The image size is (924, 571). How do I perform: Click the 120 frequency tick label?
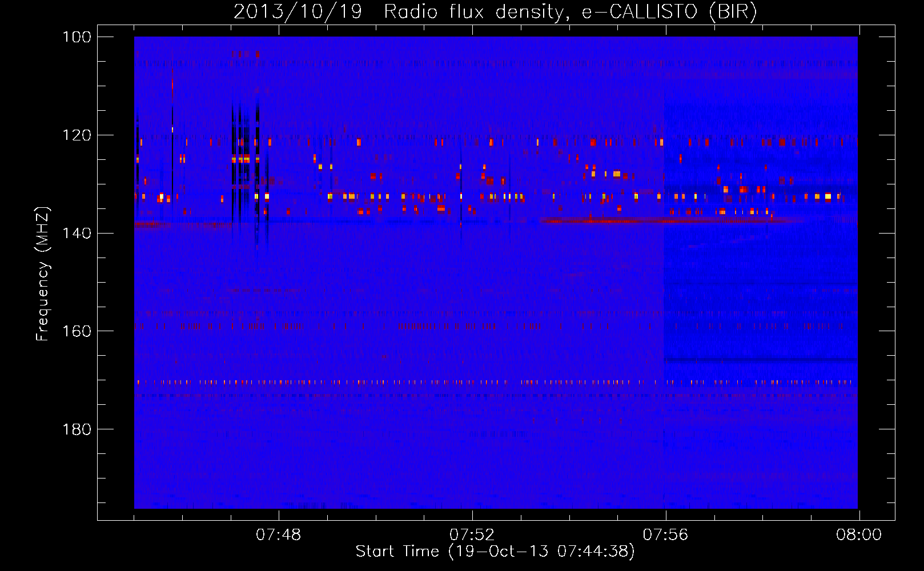[77, 135]
